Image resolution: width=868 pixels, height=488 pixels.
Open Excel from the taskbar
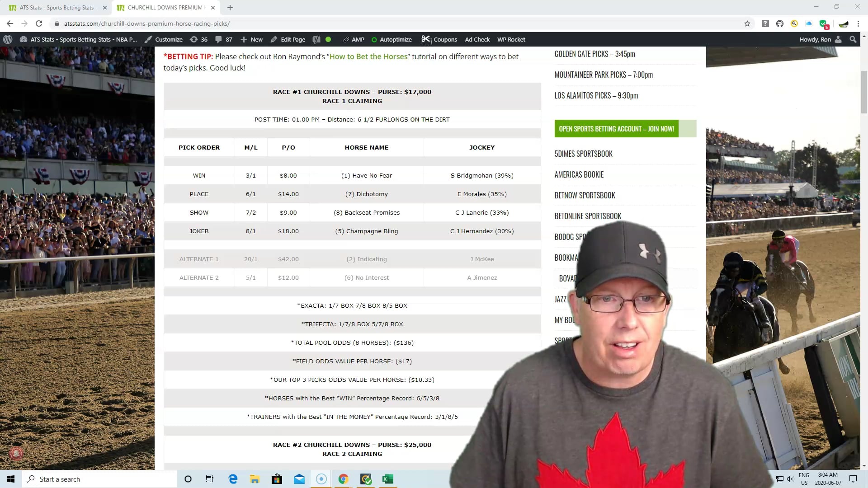(387, 479)
